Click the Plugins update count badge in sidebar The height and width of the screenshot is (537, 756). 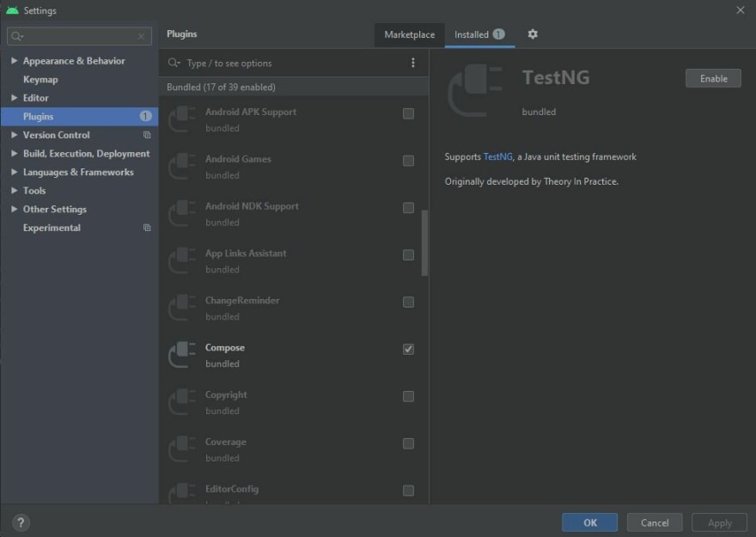(145, 116)
